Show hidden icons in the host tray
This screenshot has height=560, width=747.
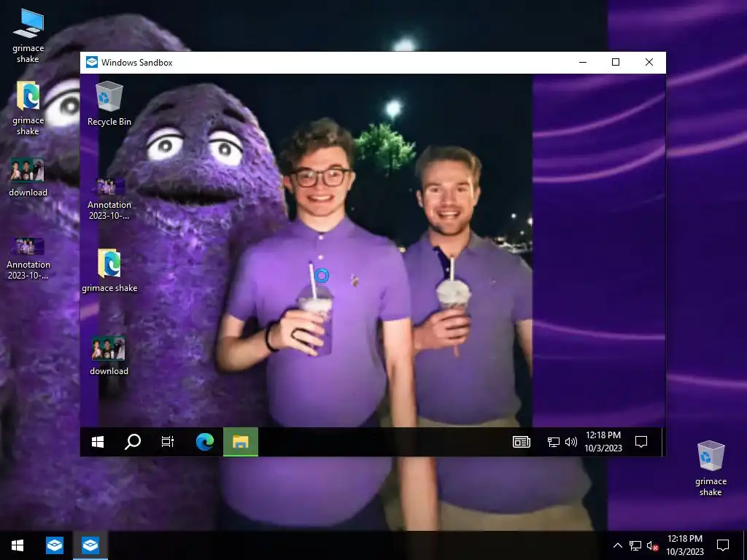tap(617, 545)
